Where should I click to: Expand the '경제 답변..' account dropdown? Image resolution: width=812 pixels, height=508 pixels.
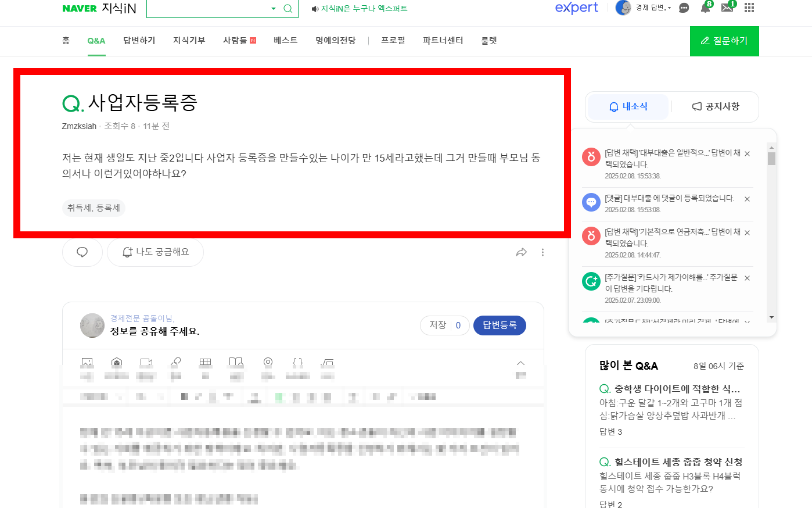(653, 8)
